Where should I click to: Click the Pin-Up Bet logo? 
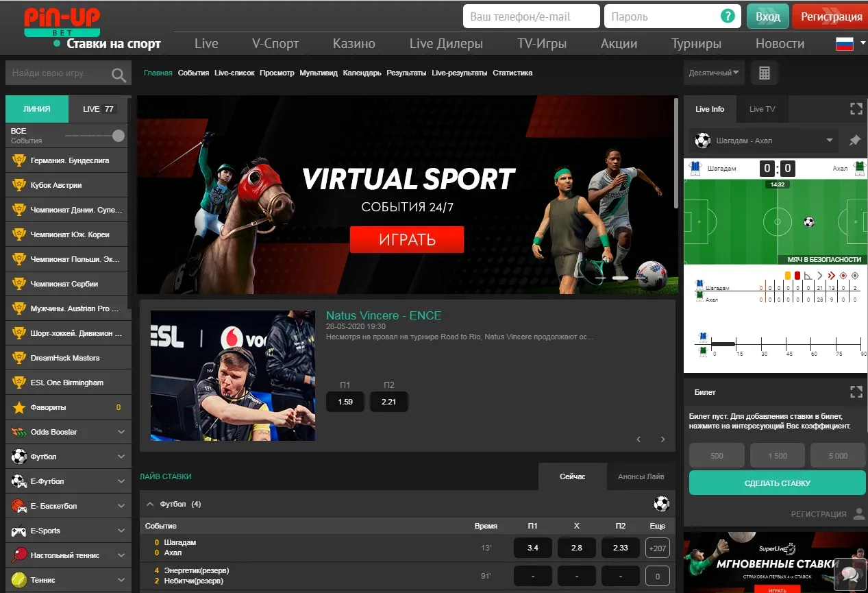[x=62, y=22]
